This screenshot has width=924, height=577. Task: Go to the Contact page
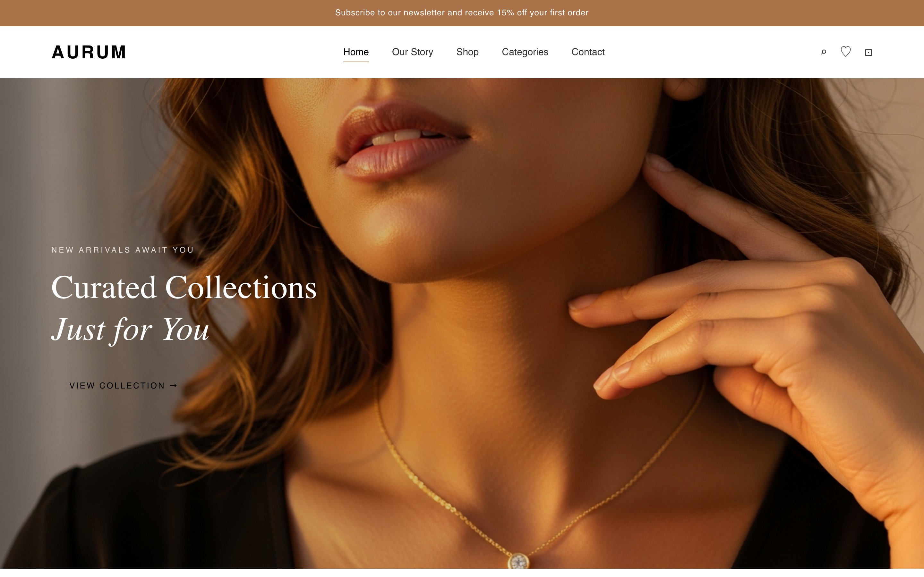click(588, 52)
